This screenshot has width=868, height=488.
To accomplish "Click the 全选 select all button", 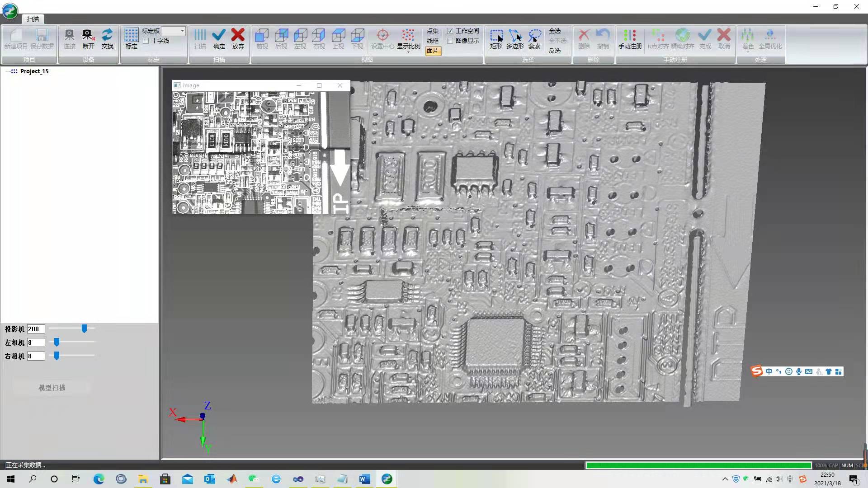I will point(555,31).
